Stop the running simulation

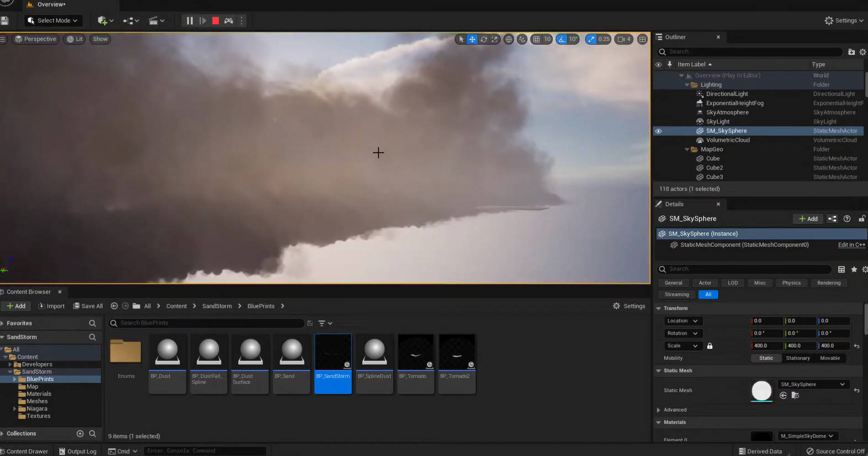pyautogui.click(x=216, y=20)
